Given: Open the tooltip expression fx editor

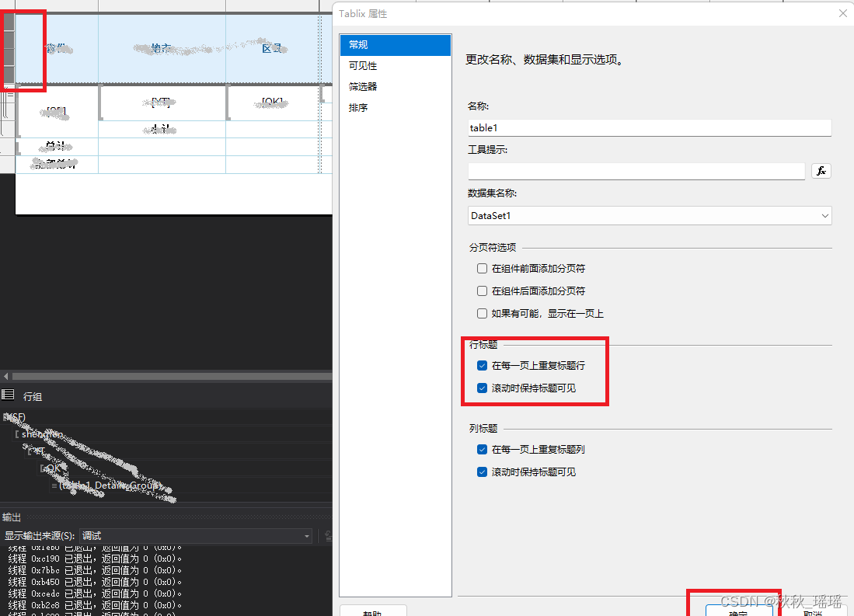Looking at the screenshot, I should click(x=821, y=171).
